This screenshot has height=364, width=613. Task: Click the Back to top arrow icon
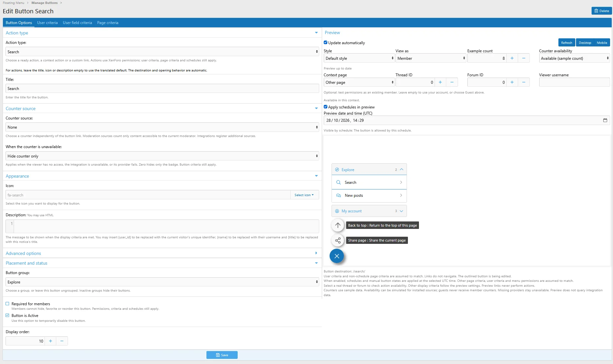pyautogui.click(x=338, y=225)
